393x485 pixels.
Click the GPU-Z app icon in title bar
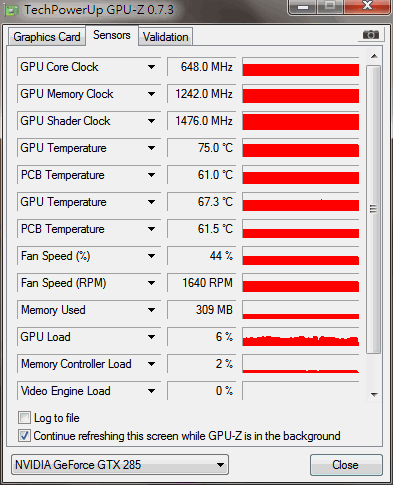(12, 10)
